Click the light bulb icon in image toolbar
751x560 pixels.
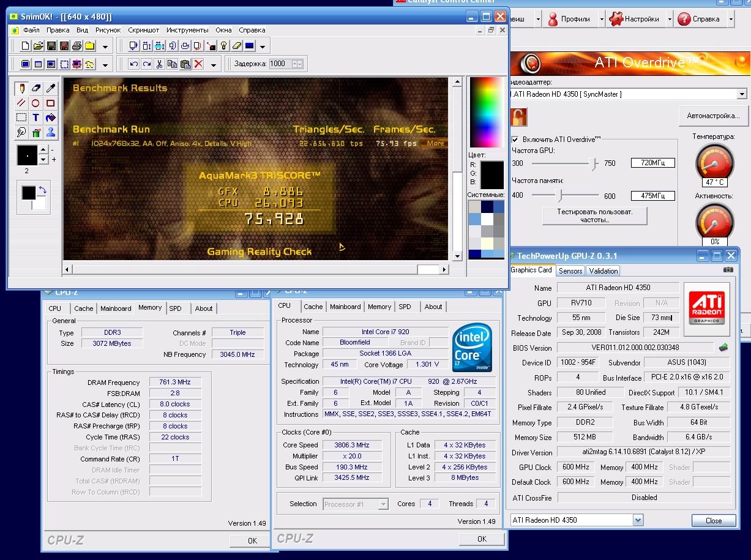224,46
